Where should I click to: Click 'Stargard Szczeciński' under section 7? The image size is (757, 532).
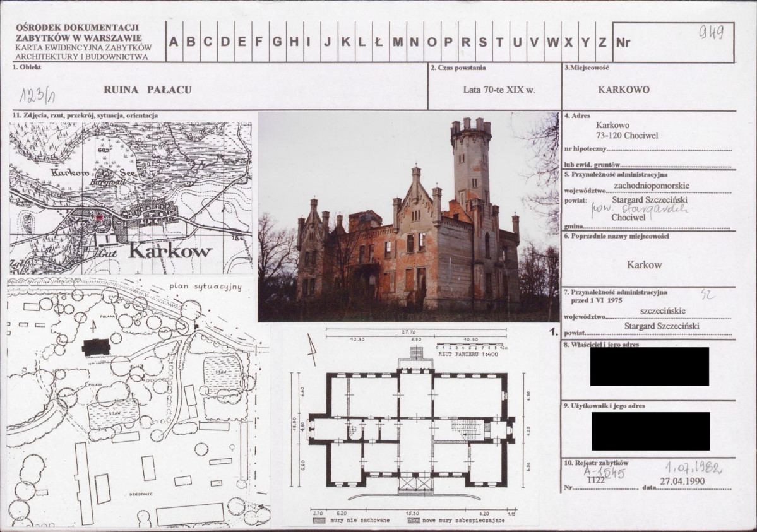point(662,326)
